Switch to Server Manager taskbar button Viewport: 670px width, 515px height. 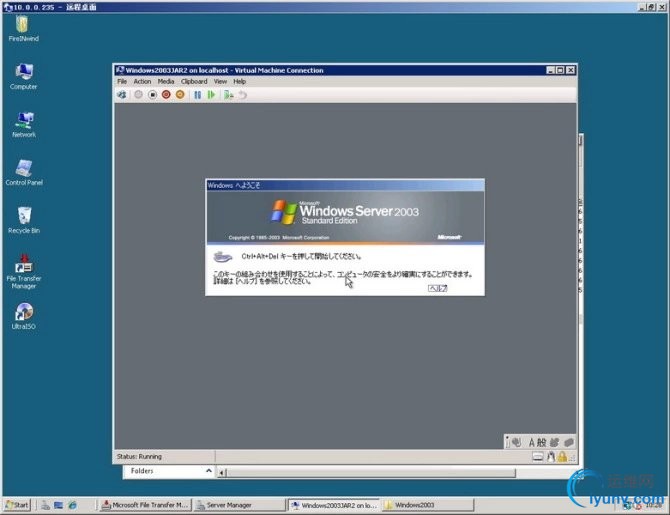(239, 505)
